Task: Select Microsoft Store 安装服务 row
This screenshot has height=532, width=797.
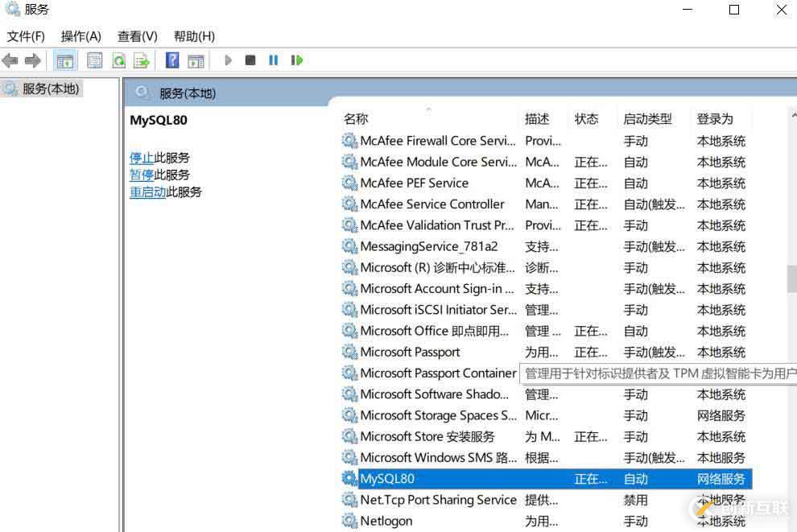Action: [547, 436]
